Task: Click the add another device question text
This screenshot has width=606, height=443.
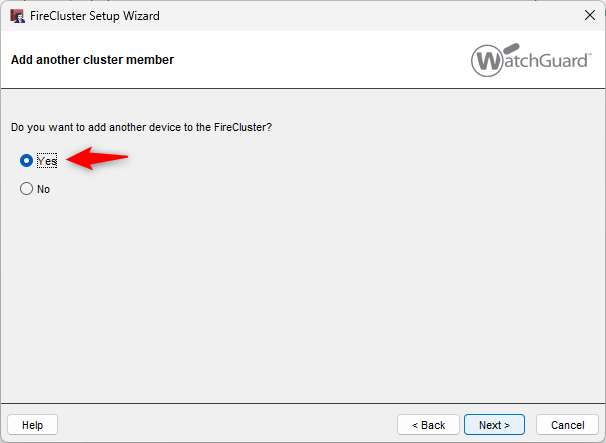Action: [141, 127]
